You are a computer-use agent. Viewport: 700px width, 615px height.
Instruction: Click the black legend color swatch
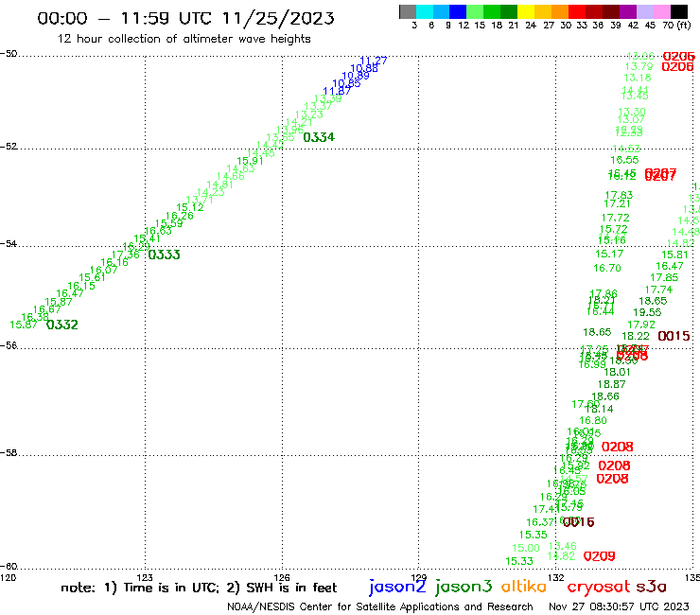click(x=679, y=11)
